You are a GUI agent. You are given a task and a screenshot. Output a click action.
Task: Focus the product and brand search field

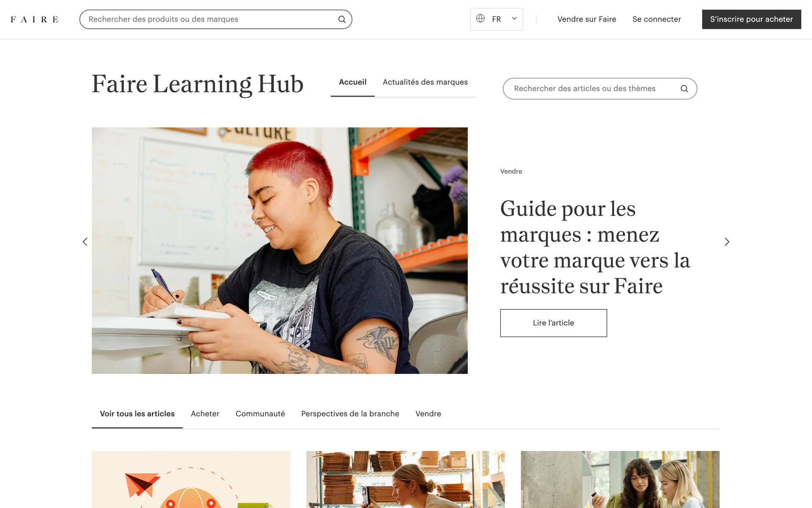click(216, 19)
